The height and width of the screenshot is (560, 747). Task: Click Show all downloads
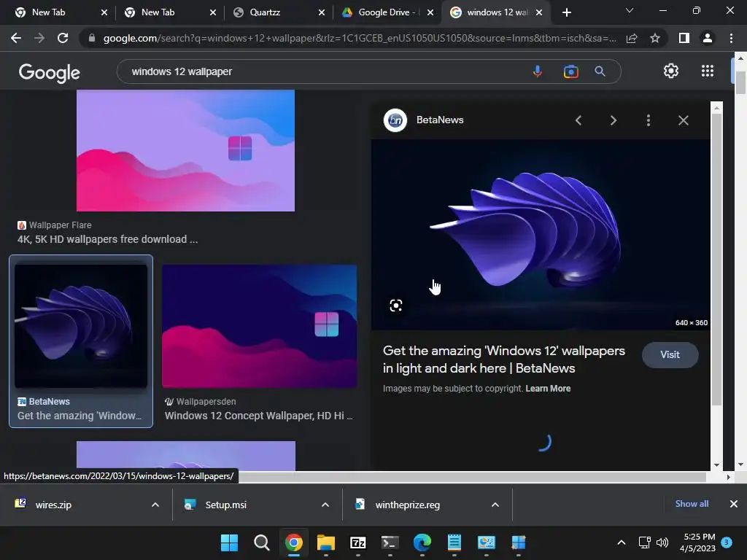pos(692,504)
